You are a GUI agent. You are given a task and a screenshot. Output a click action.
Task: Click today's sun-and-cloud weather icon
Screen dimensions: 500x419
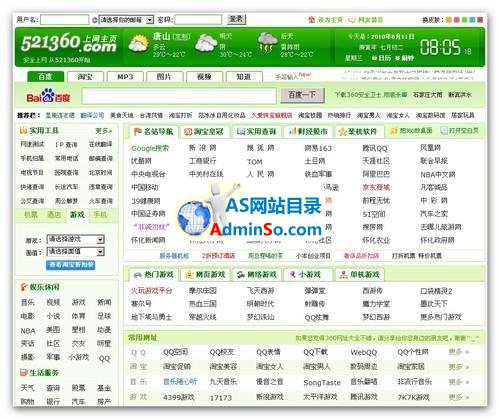coord(138,43)
